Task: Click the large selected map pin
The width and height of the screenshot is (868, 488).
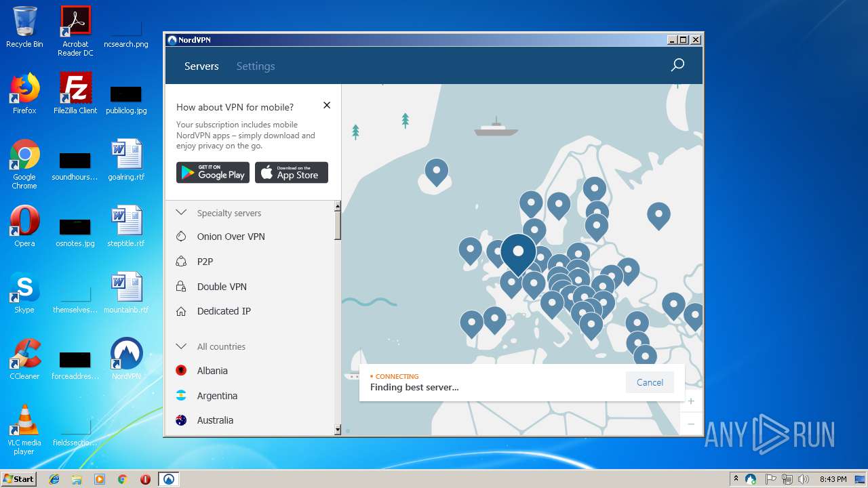Action: pos(518,254)
